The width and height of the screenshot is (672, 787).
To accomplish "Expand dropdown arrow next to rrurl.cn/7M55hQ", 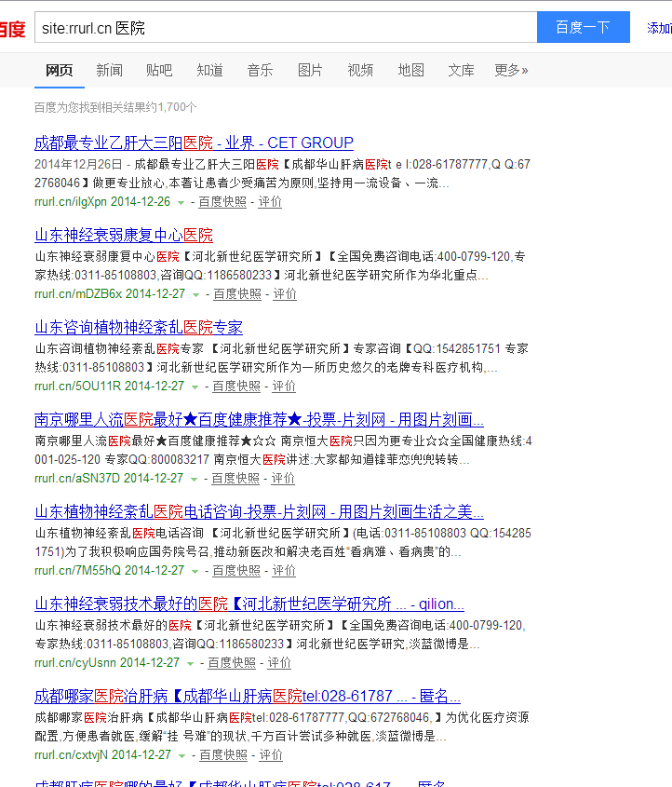I will (x=195, y=572).
